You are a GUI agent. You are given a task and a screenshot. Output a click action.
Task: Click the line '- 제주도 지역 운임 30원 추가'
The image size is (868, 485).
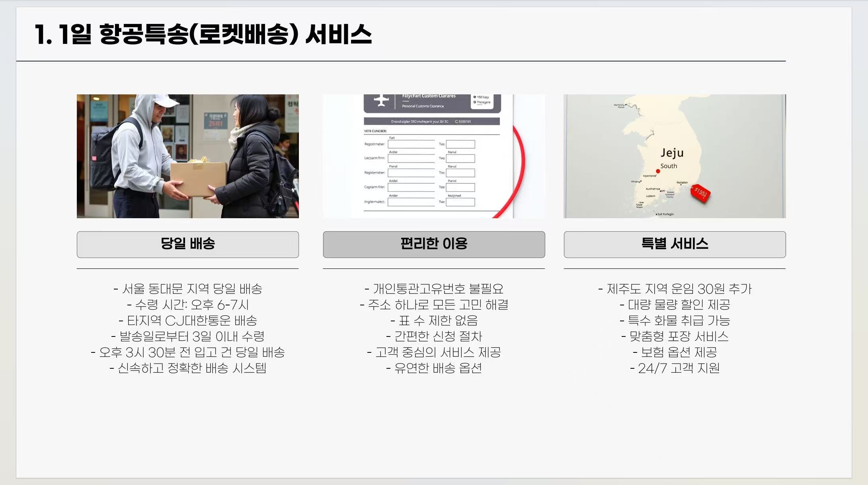click(x=675, y=289)
